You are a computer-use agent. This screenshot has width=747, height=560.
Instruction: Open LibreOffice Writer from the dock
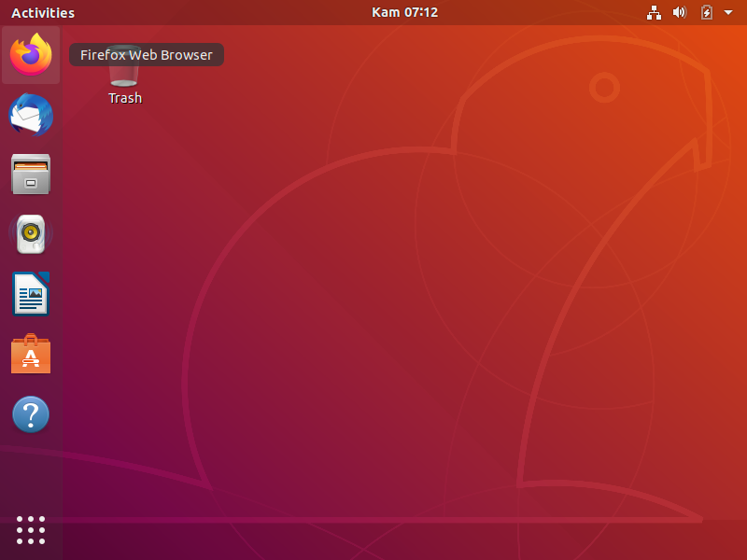[x=31, y=294]
